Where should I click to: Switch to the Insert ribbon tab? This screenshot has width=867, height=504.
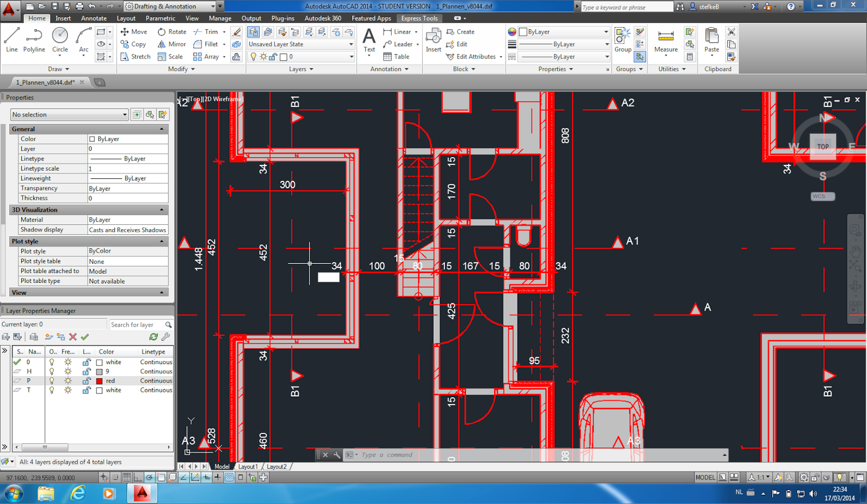tap(63, 18)
